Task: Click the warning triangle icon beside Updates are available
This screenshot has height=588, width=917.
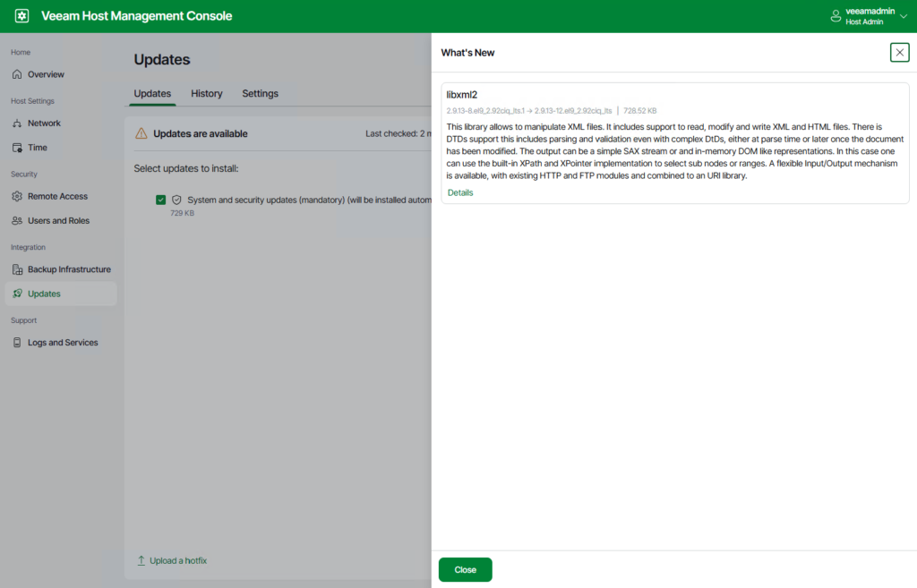Action: coord(141,133)
